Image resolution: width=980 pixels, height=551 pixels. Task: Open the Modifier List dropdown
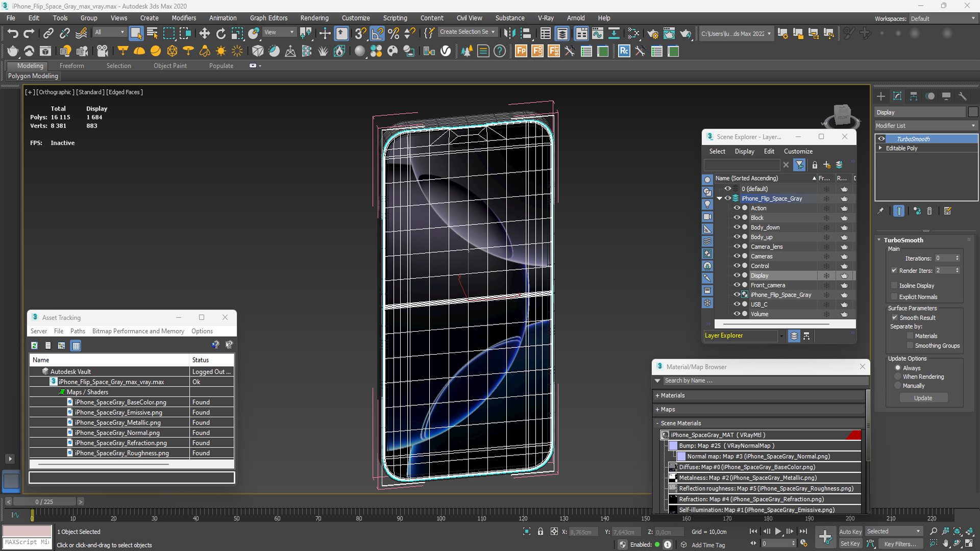(x=925, y=126)
